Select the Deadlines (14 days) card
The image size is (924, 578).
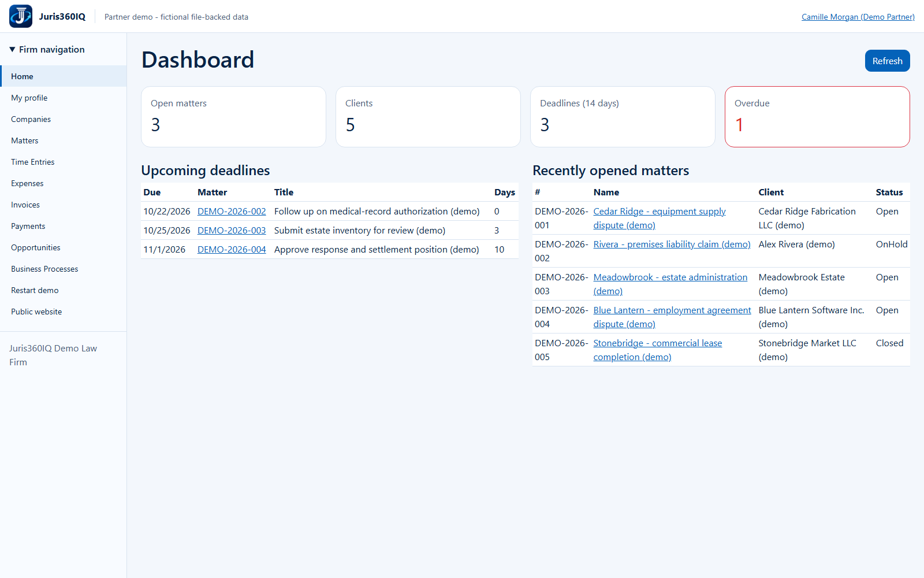(623, 117)
